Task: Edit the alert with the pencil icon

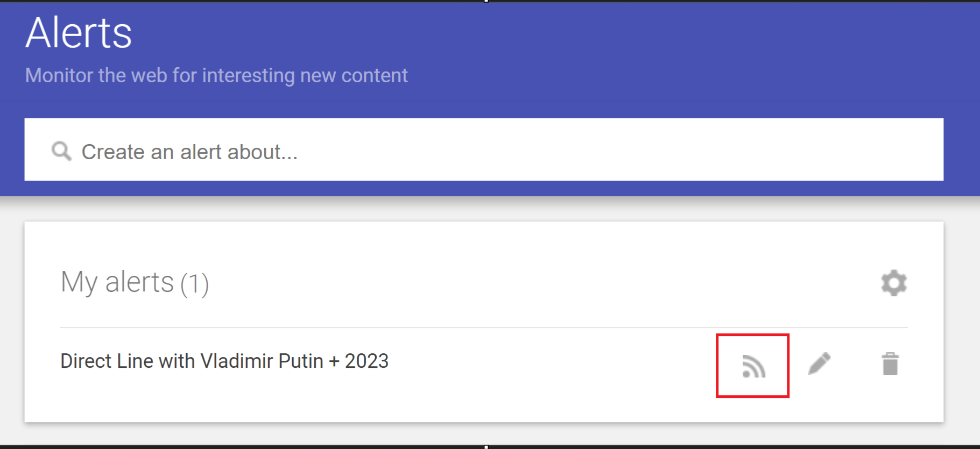Action: coord(819,364)
